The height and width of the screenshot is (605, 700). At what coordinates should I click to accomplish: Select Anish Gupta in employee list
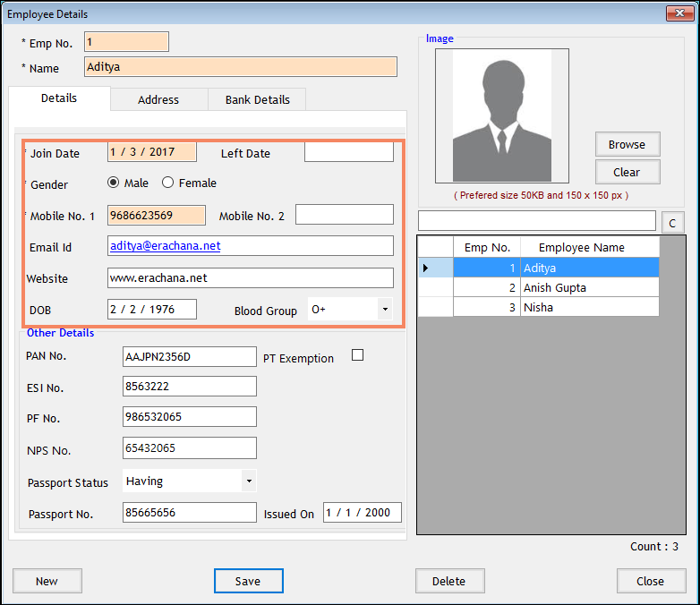[589, 287]
